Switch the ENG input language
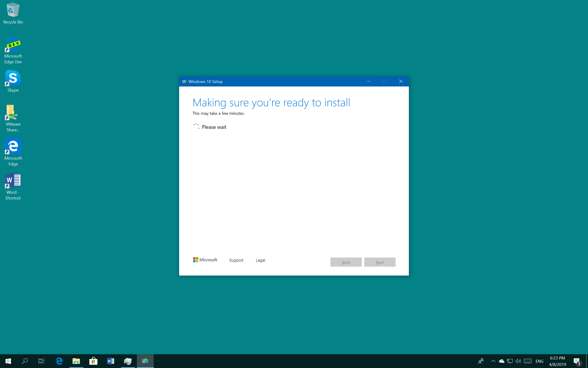This screenshot has width=588, height=368. coord(539,361)
